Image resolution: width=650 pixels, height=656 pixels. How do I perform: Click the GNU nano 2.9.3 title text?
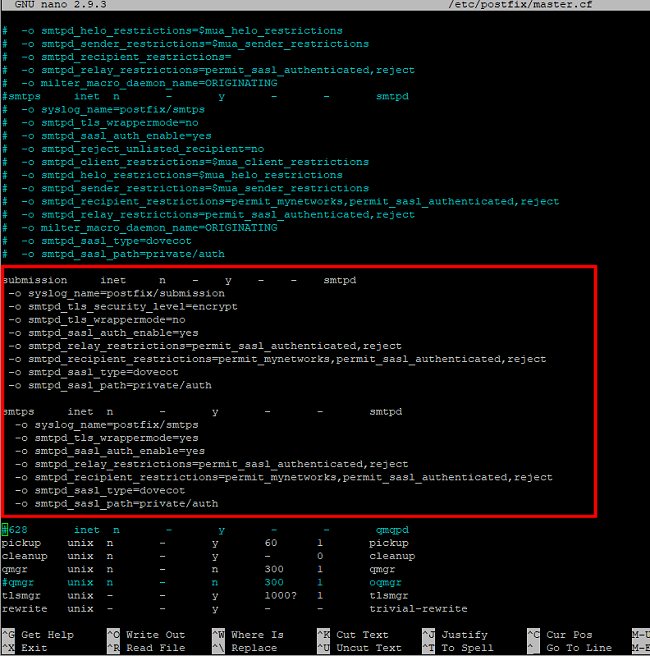click(60, 5)
